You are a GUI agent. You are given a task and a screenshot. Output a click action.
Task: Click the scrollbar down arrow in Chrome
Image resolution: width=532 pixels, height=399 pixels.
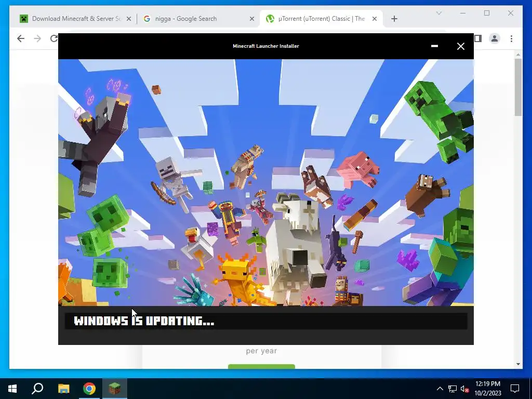click(518, 364)
